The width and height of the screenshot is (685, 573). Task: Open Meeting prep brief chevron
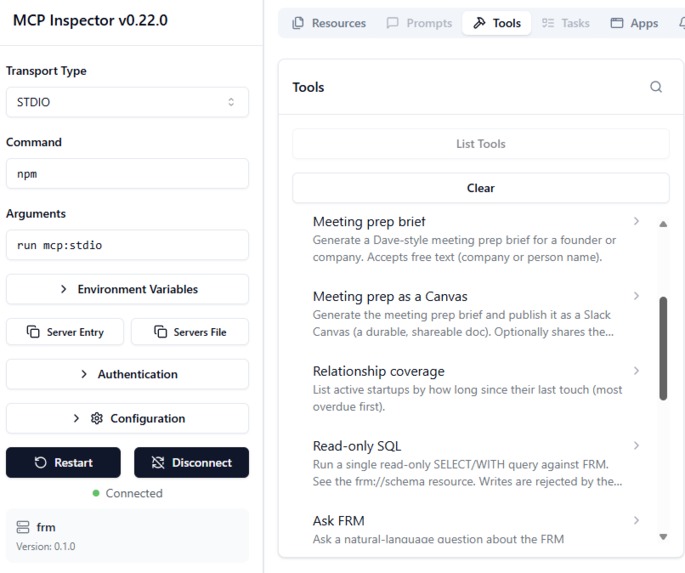(x=637, y=221)
